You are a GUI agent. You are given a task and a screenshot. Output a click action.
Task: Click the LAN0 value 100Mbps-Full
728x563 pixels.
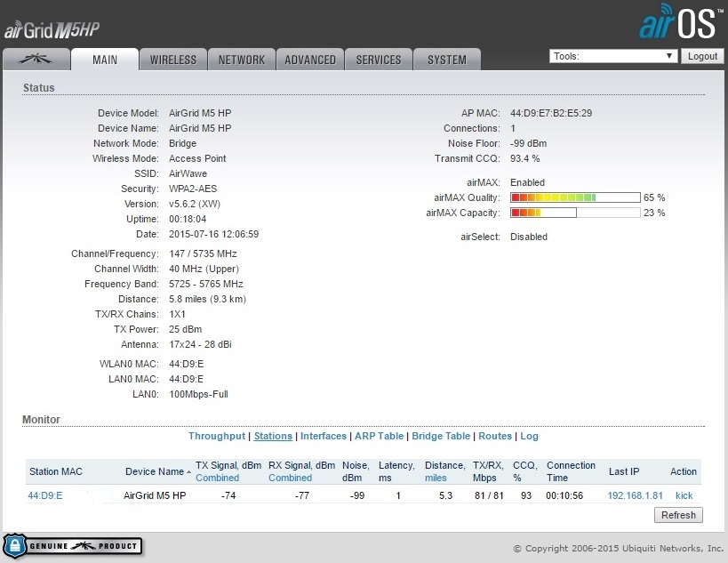point(198,394)
